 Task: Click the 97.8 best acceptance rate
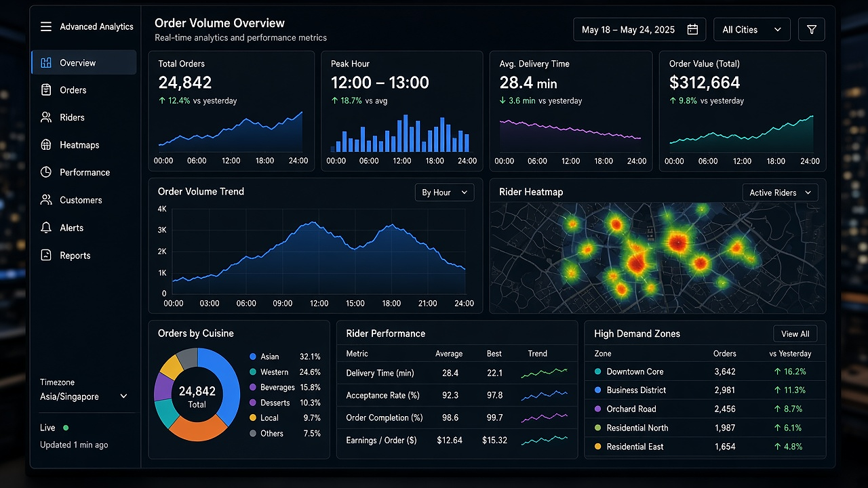[494, 395]
